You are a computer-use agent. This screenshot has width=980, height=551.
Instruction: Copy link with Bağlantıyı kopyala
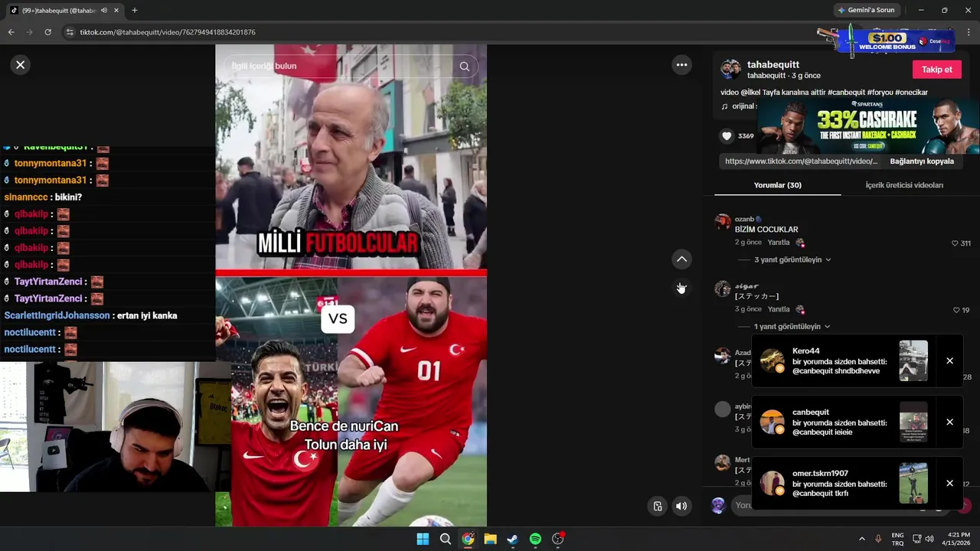[x=922, y=161]
